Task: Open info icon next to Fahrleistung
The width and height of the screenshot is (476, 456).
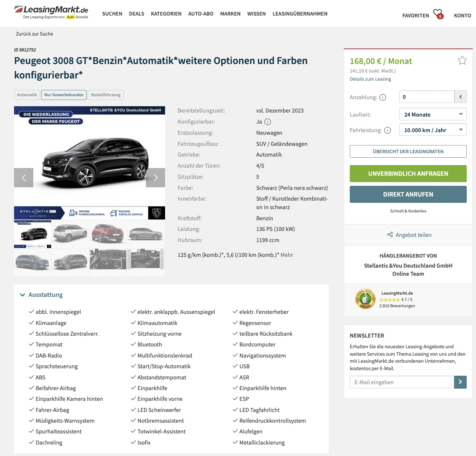Action: (388, 130)
